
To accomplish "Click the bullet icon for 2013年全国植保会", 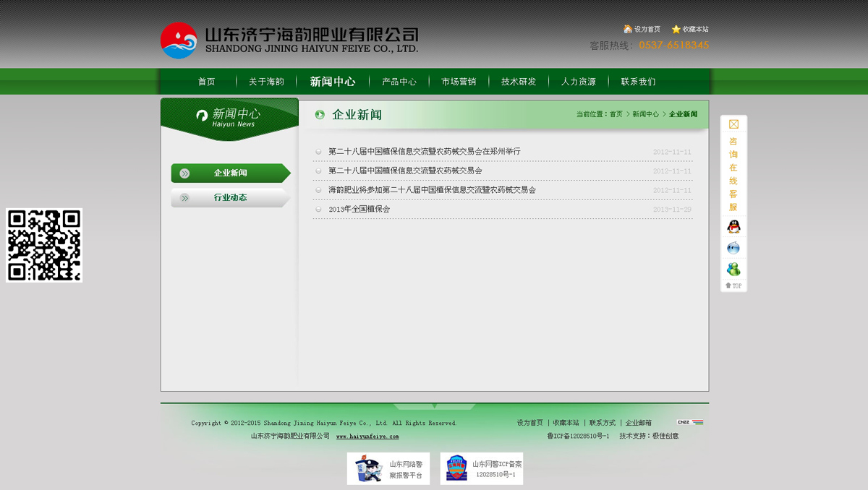I will [318, 210].
